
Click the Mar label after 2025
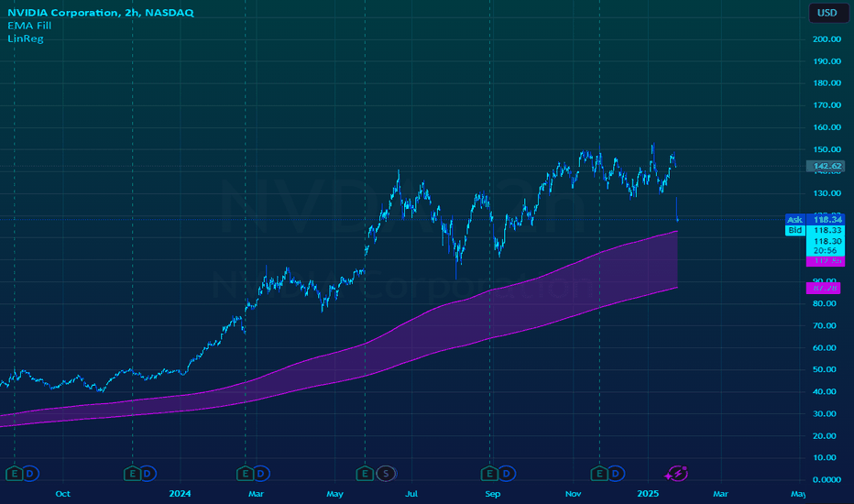720,494
